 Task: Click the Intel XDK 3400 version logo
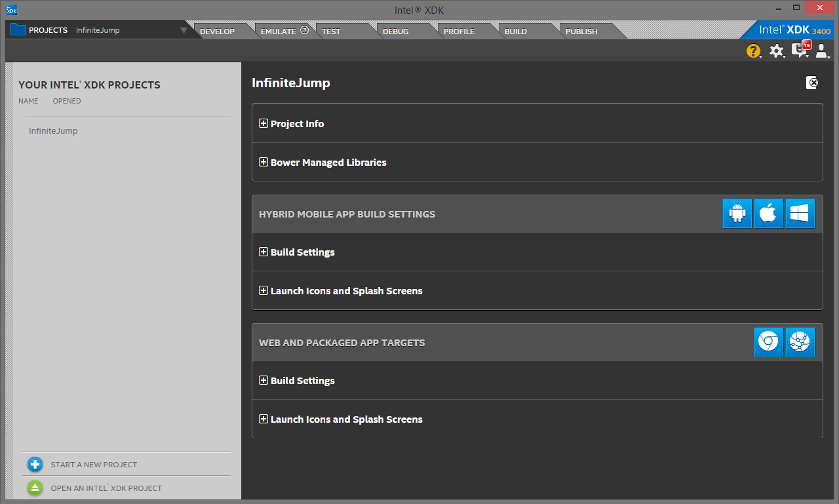click(x=794, y=30)
